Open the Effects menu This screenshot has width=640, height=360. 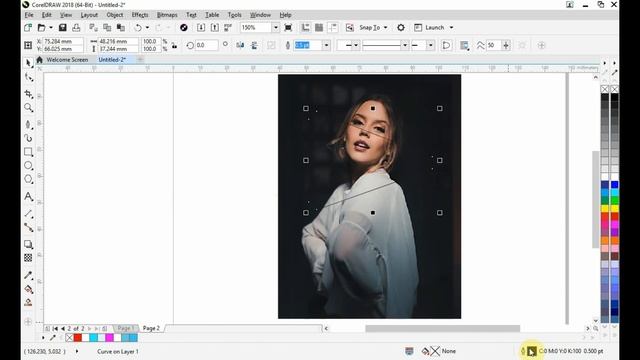(x=140, y=15)
